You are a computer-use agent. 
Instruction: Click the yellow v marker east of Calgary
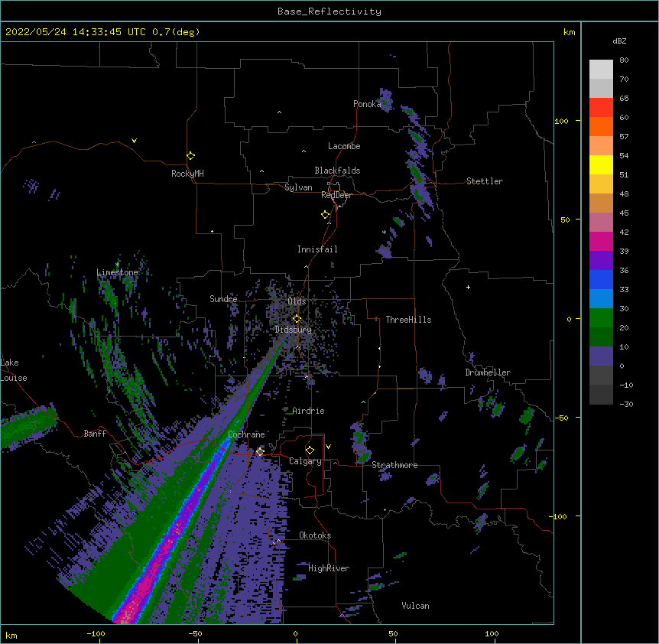click(x=328, y=447)
